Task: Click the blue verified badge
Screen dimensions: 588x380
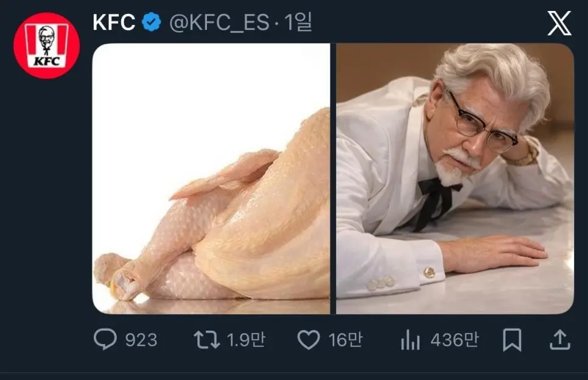Action: 151,23
